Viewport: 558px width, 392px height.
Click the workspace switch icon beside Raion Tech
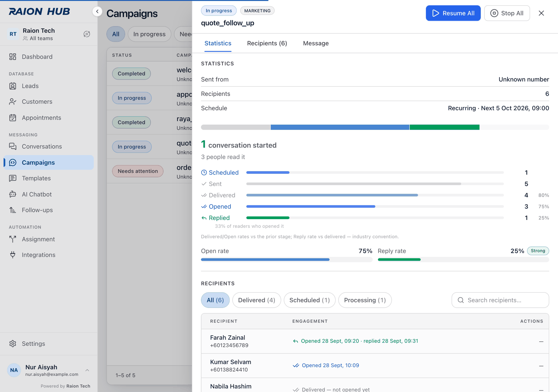coord(87,34)
